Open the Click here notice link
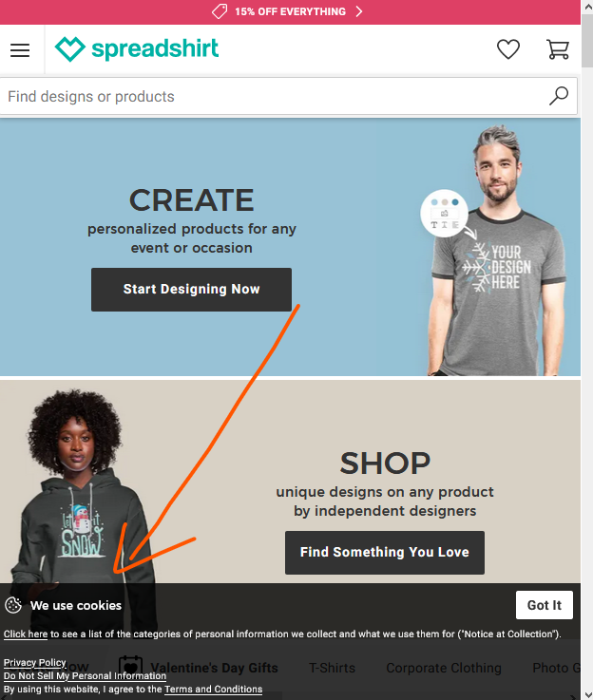 coord(26,634)
